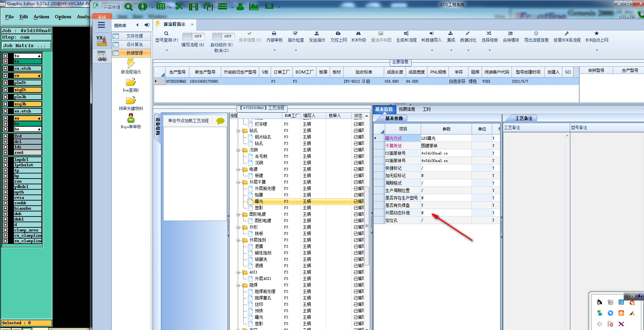Open the Bom查询2 folder shortcut
Screen dimensions: 644x330
(131, 85)
